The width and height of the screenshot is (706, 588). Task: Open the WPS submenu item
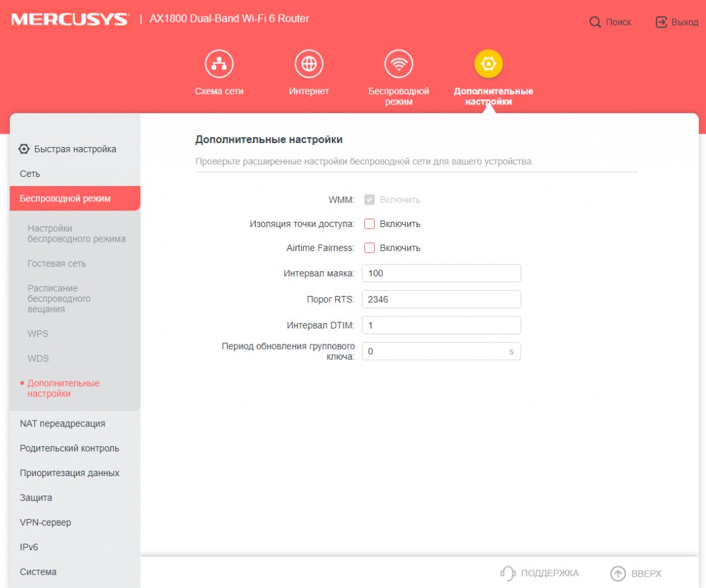tap(38, 334)
